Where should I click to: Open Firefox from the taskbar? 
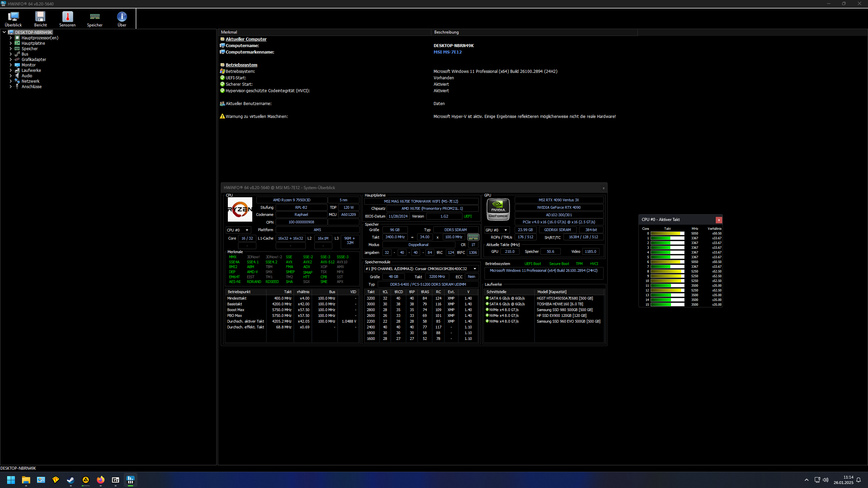click(x=101, y=480)
